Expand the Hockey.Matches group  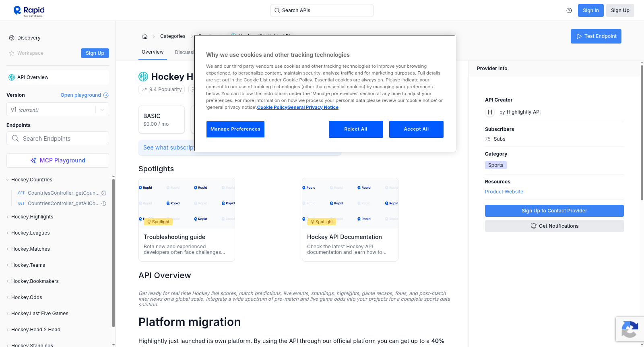click(8, 249)
